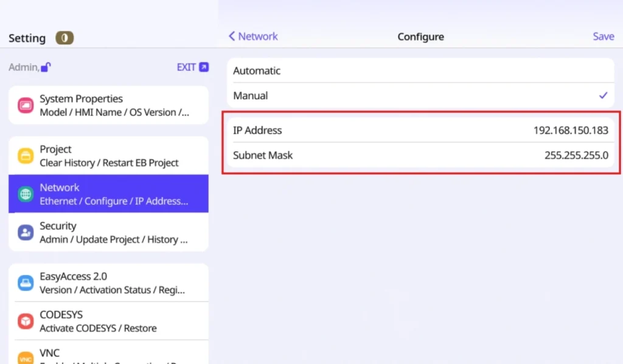
Task: Click the counter badge next to Setting
Action: pos(64,38)
